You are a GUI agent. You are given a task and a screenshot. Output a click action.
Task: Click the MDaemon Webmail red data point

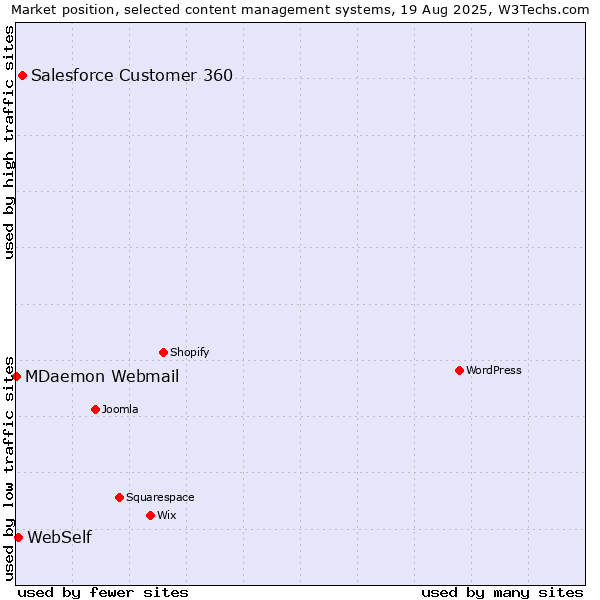[x=16, y=376]
